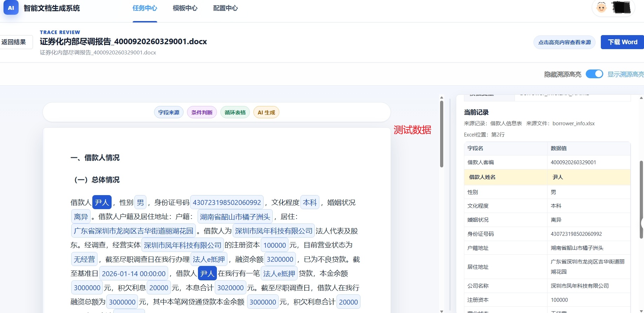This screenshot has height=313, width=644.
Task: Click 居住地址 field name in table
Action: (x=478, y=267)
